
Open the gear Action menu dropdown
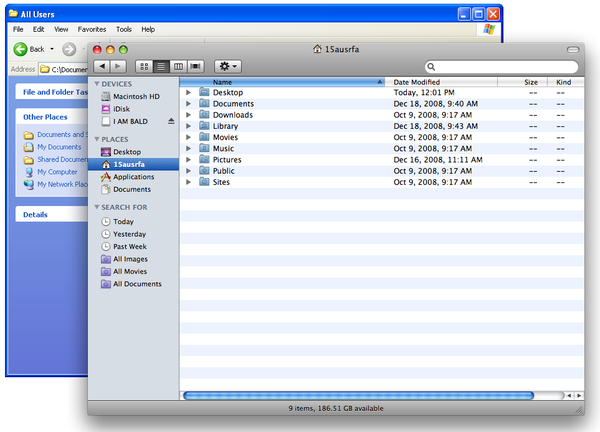(228, 66)
